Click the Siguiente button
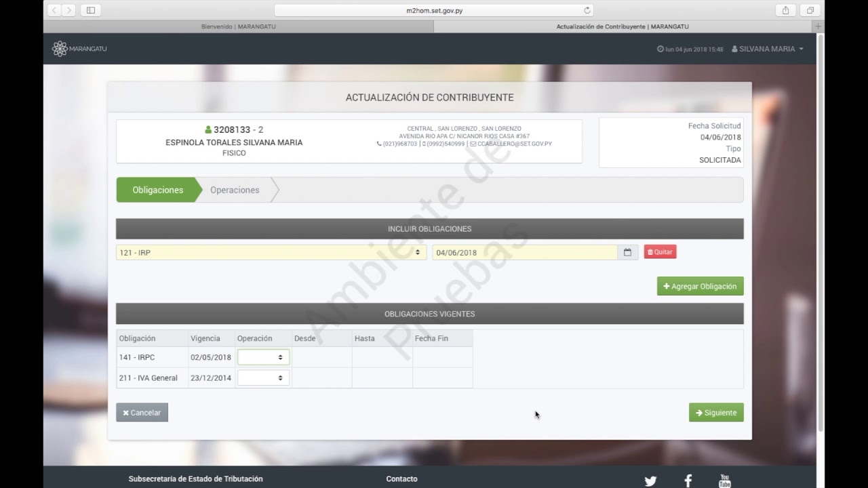Viewport: 868px width, 488px height. pos(716,413)
